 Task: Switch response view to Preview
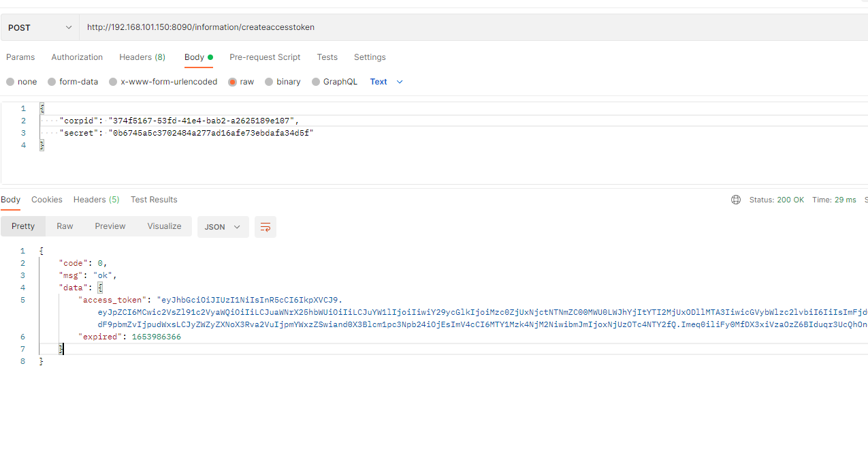coord(110,226)
